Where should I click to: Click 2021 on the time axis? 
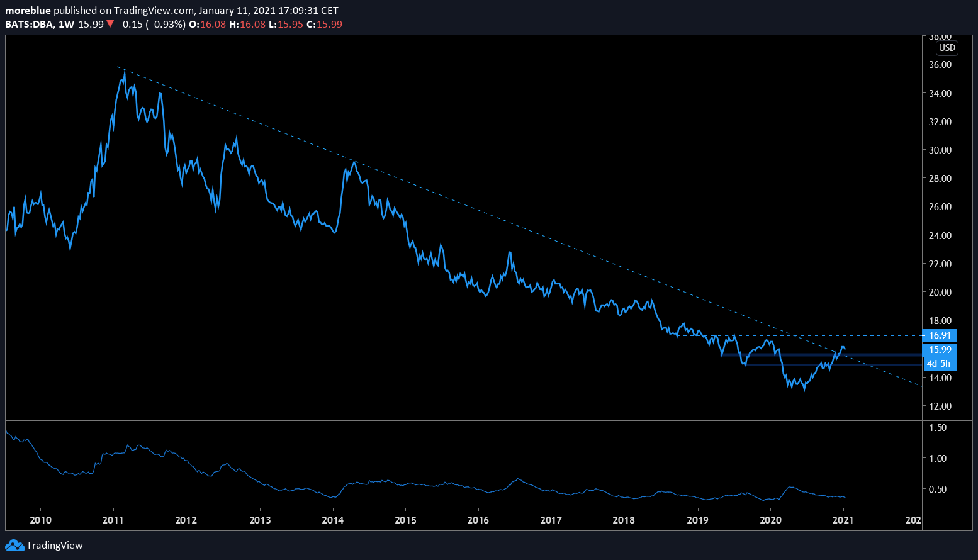click(843, 520)
